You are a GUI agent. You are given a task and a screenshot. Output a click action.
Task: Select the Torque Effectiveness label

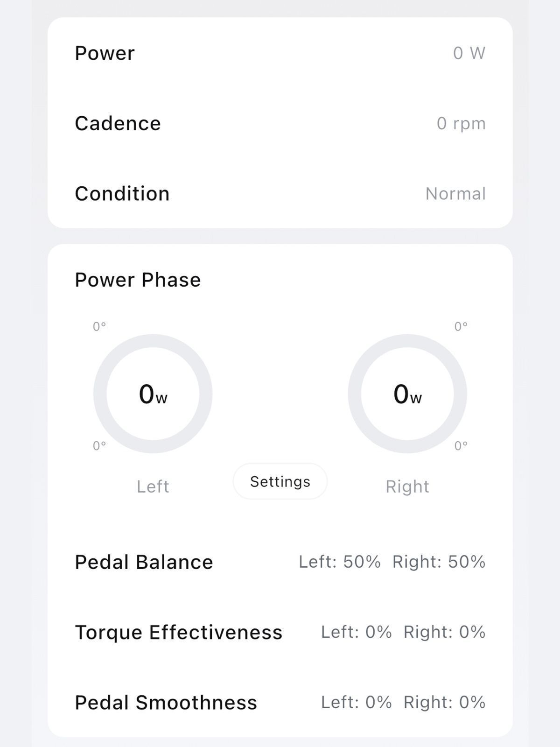[x=179, y=633]
